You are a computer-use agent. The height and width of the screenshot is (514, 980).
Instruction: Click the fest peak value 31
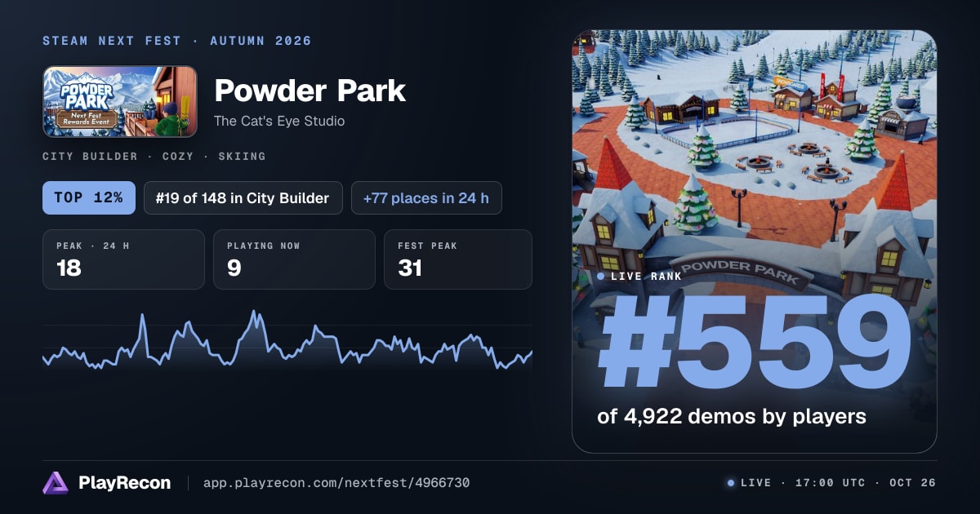pos(410,268)
